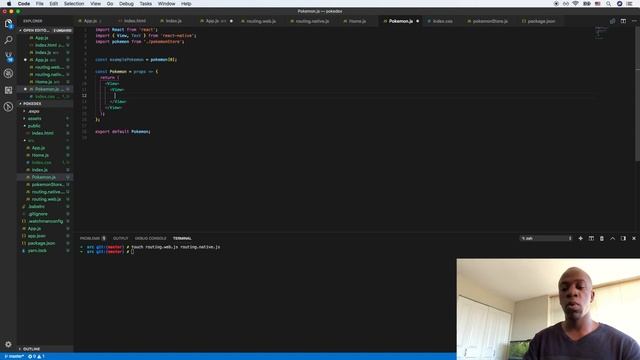Switch to the index.html editor tab
Screen dimensions: 640x360
coord(135,21)
